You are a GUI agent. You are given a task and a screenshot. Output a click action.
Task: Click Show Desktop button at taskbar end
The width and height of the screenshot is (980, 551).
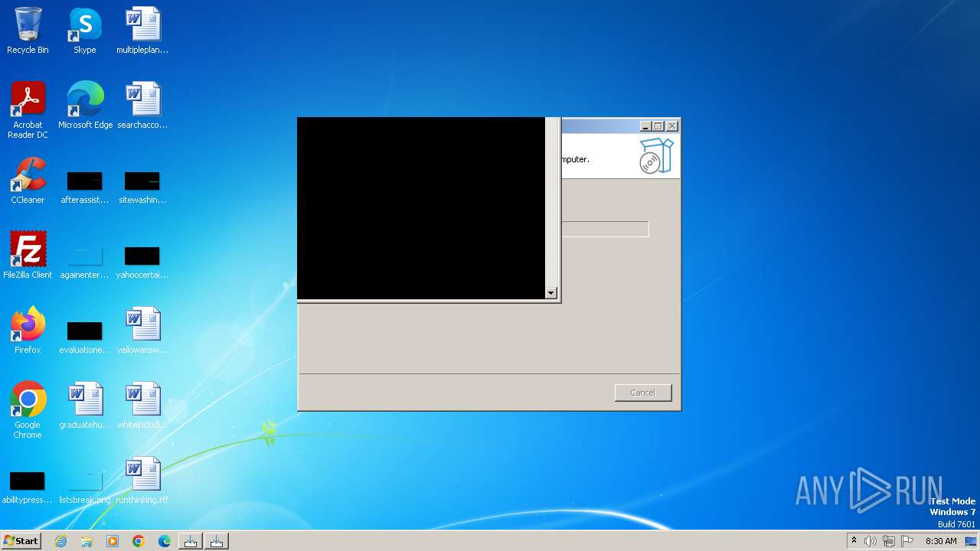[x=972, y=541]
